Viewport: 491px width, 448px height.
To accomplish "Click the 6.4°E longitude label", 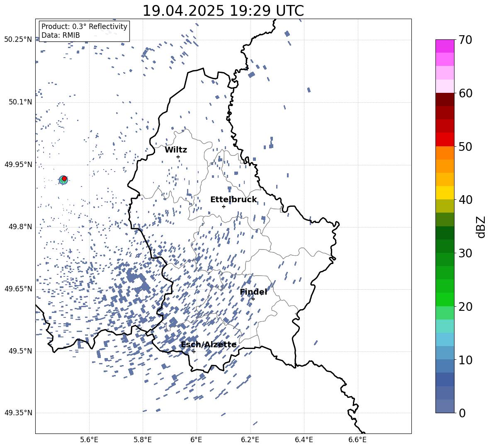I will tap(304, 440).
